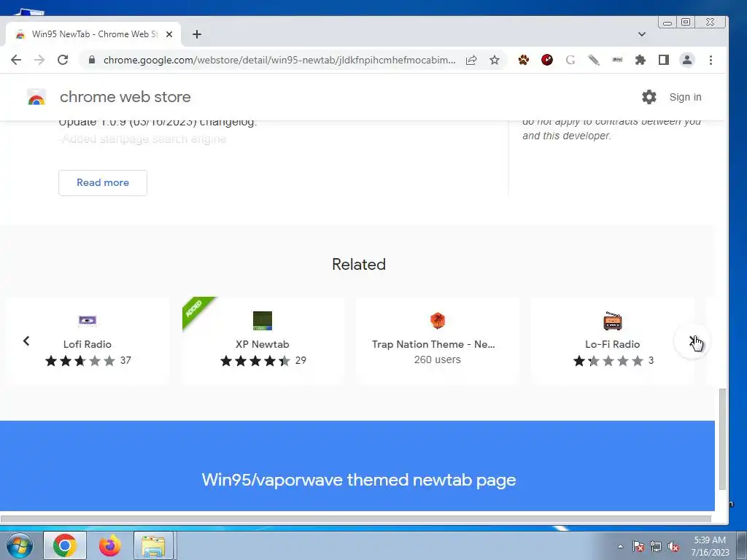747x560 pixels.
Task: Open the red round extension icon
Action: click(547, 60)
